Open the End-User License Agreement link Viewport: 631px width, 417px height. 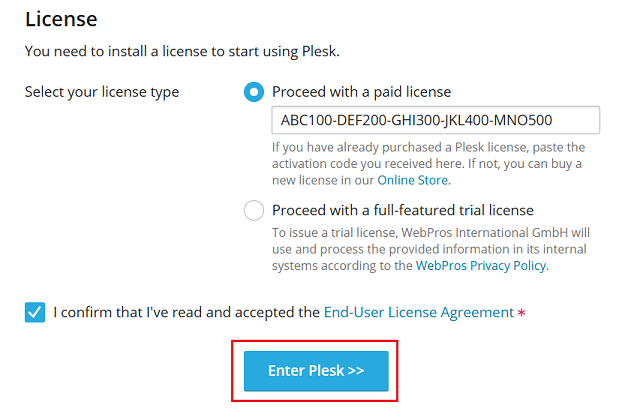coord(418,312)
